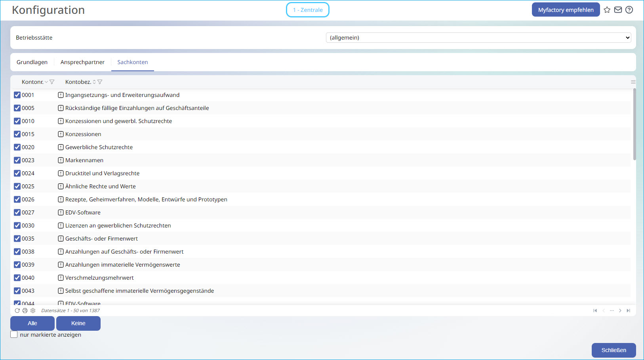
Task: Refresh the records list
Action: (17, 311)
